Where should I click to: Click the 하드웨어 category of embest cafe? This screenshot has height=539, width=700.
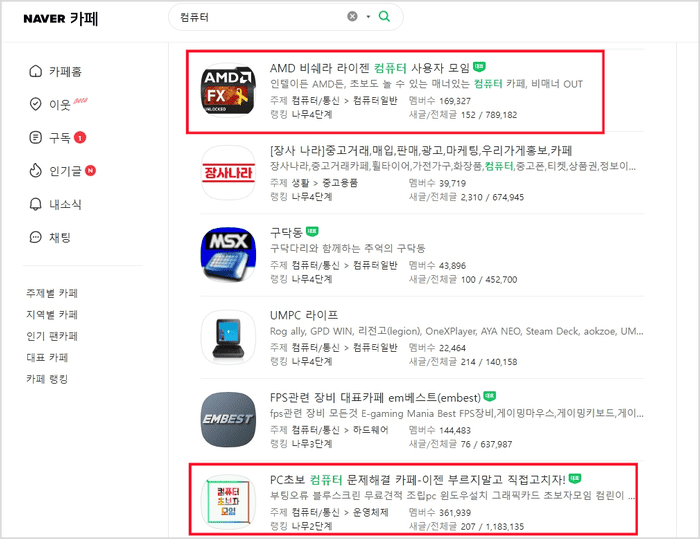[x=371, y=430]
